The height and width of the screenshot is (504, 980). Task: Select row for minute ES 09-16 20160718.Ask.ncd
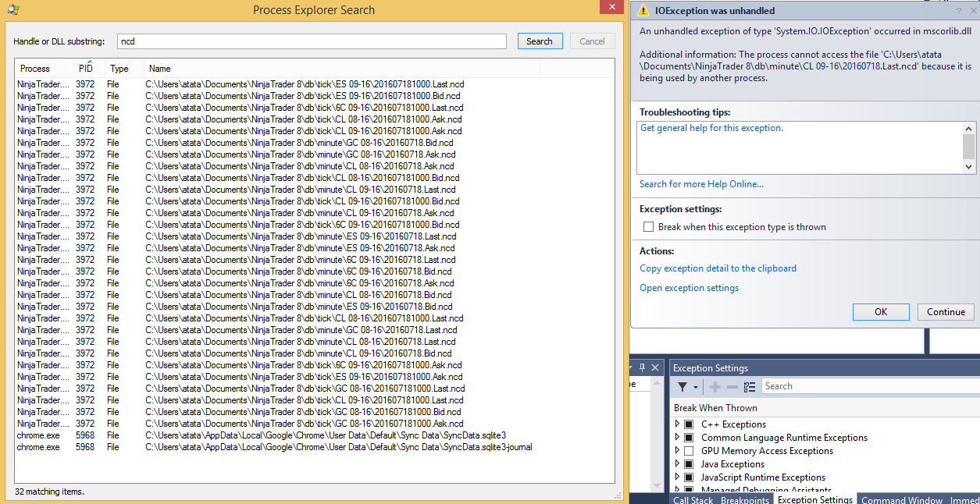point(314,248)
